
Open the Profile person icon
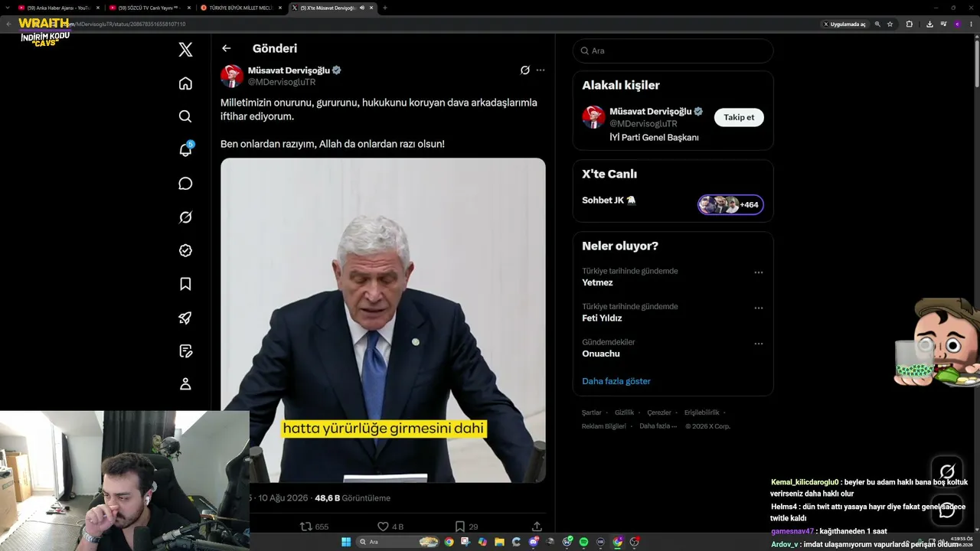tap(185, 384)
